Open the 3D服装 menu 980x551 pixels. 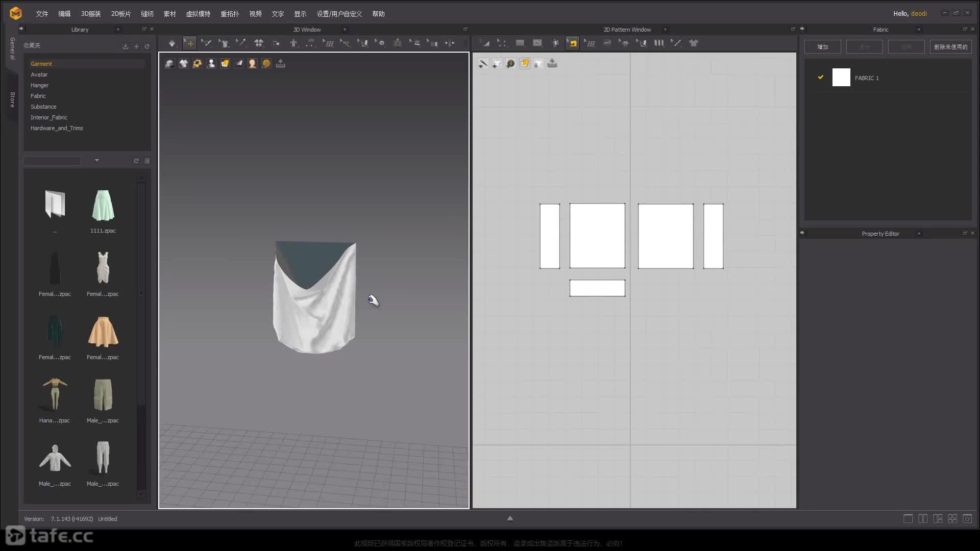(91, 14)
